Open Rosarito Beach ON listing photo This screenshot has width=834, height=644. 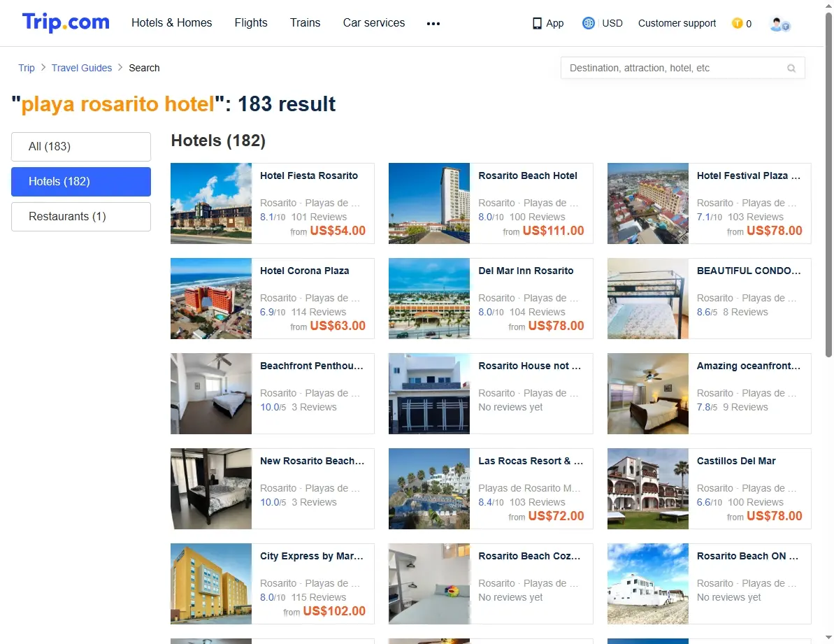648,584
